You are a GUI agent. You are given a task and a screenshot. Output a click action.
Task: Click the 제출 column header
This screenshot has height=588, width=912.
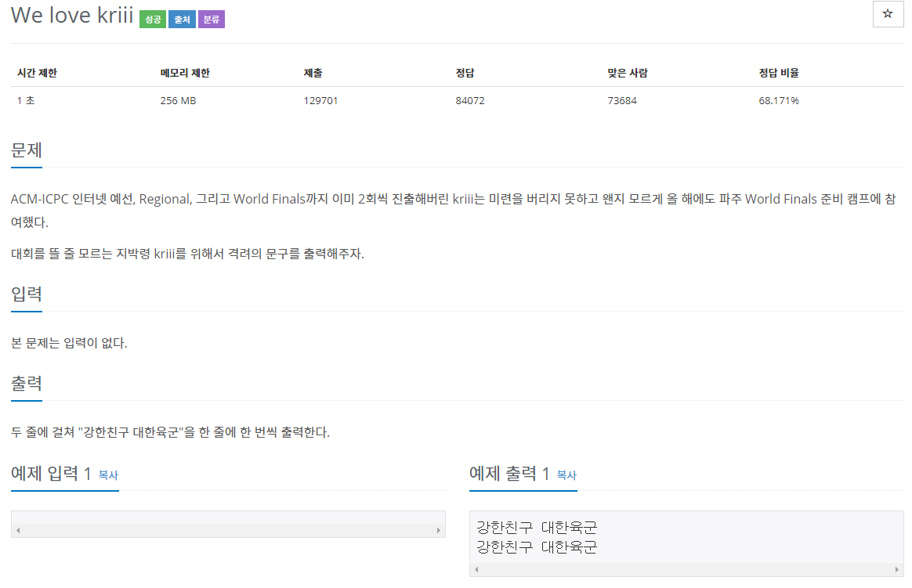(x=313, y=73)
